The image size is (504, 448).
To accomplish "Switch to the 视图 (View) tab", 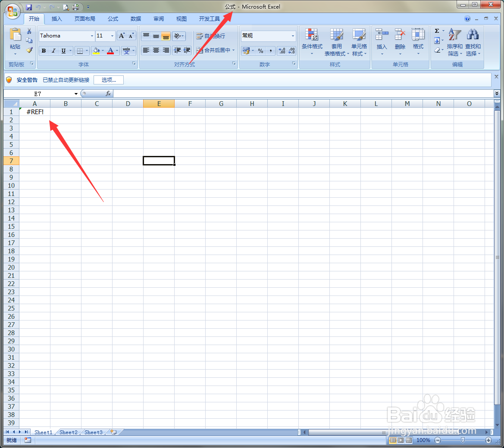I will pyautogui.click(x=181, y=19).
